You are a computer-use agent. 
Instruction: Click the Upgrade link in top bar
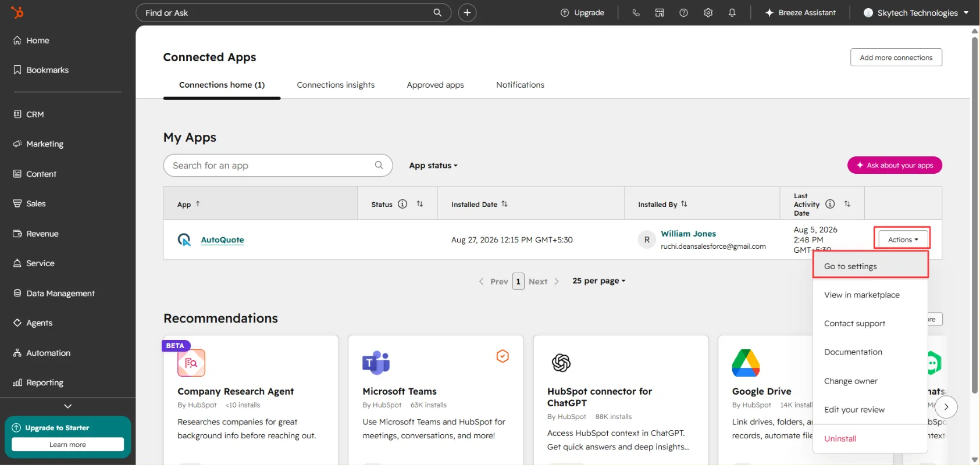(x=582, y=13)
